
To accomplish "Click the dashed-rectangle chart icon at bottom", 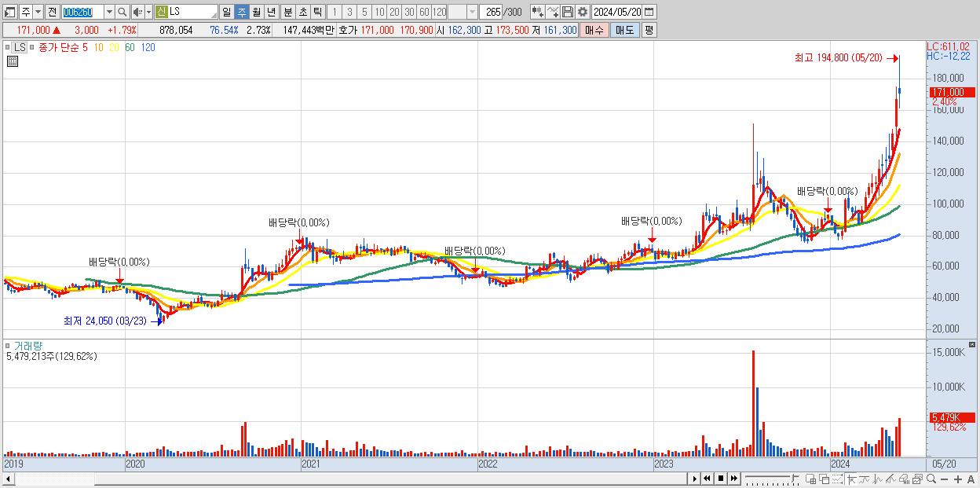I will coord(837,479).
